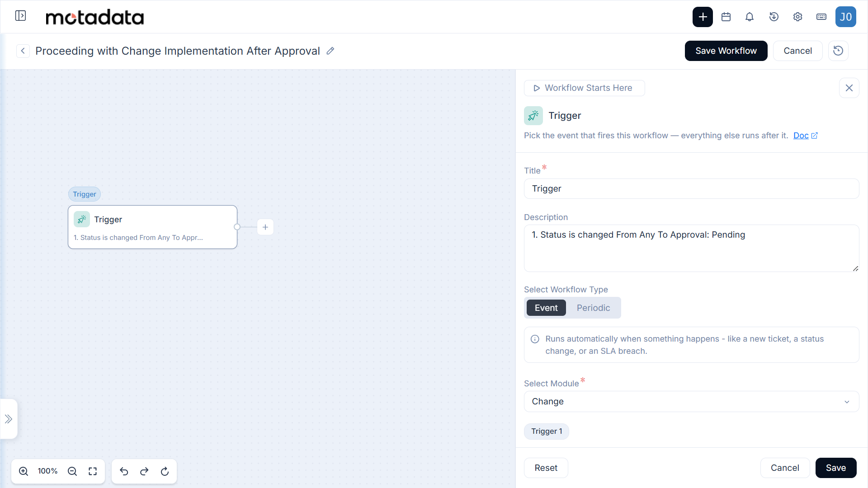Image resolution: width=868 pixels, height=488 pixels.
Task: Undo the last canvas action
Action: (124, 471)
